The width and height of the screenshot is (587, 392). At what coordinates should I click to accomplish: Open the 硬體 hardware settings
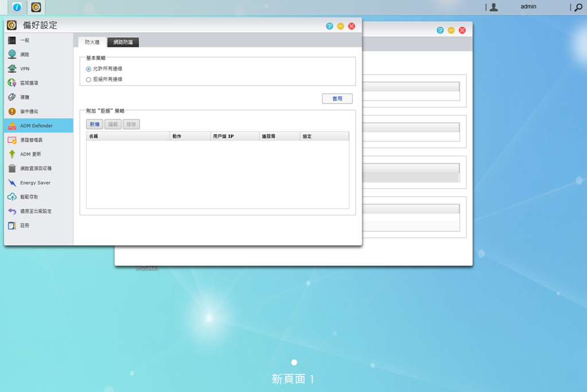38,97
